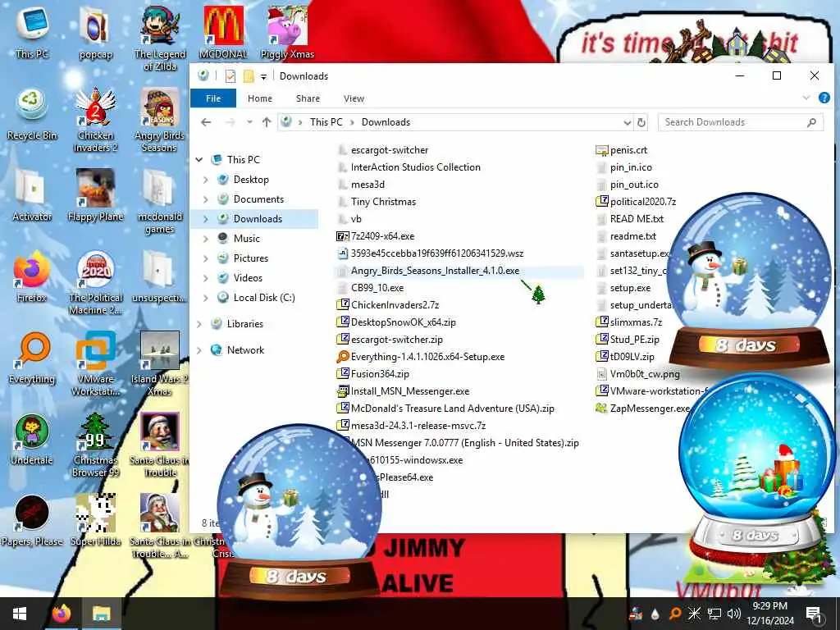Screen dimensions: 840x630
Task: Click Firefox icon in the taskbar
Action: 62,614
